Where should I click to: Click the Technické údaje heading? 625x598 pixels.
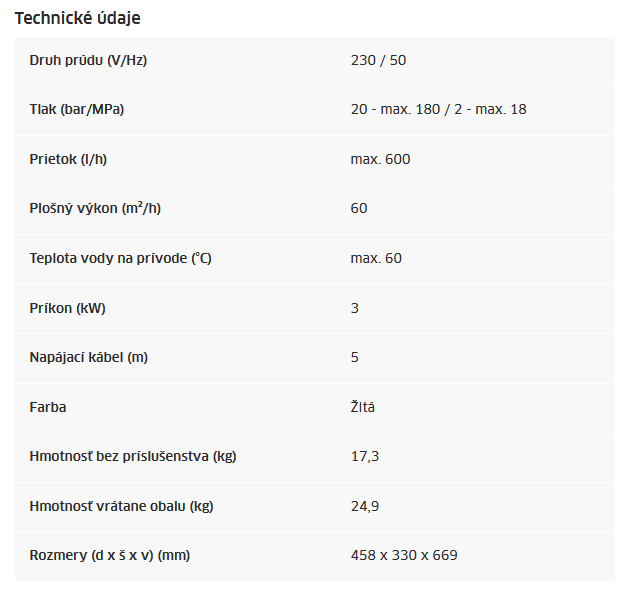[77, 18]
